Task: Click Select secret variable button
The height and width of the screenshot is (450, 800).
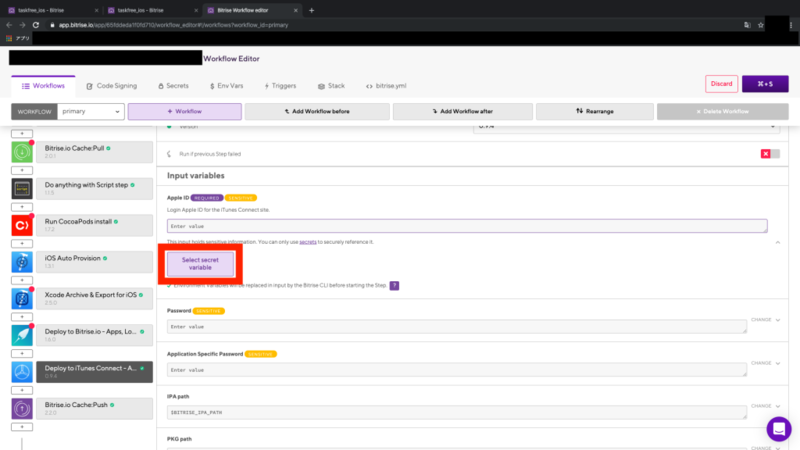Action: click(200, 264)
